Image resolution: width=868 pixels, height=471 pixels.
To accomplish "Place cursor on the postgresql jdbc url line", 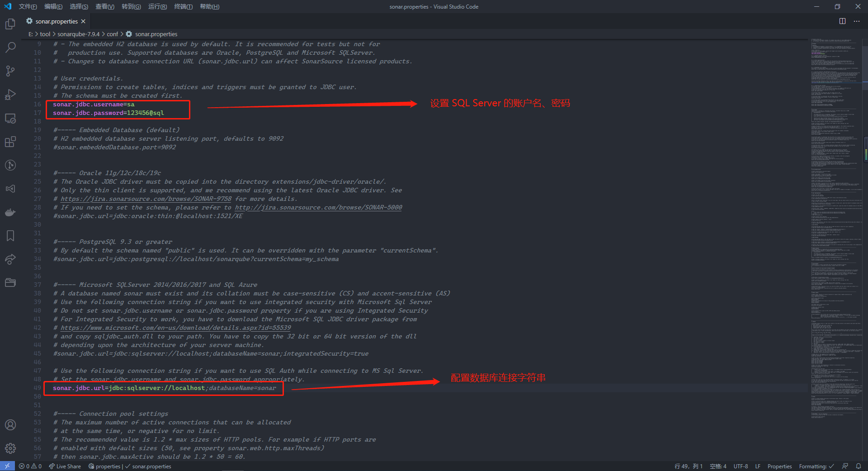I will click(196, 259).
